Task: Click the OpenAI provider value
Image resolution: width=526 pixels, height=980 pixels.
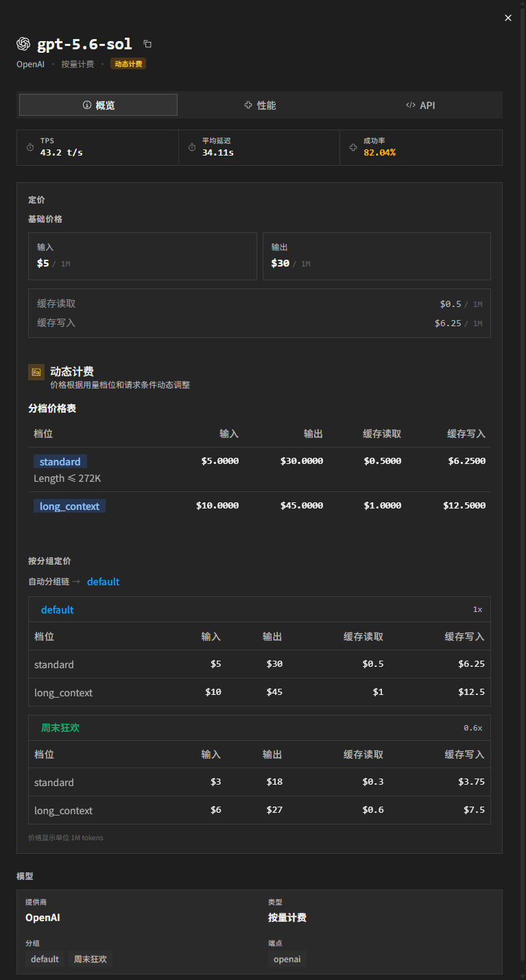Action: [43, 918]
